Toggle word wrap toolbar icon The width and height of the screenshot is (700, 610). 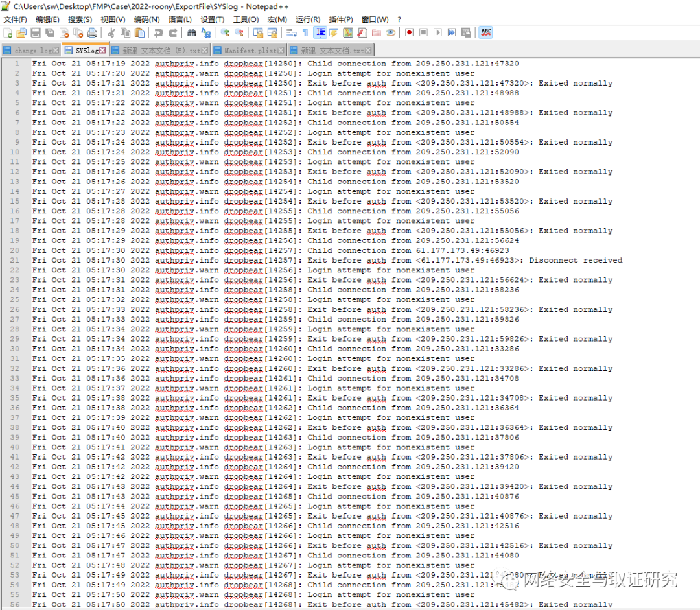click(x=292, y=32)
